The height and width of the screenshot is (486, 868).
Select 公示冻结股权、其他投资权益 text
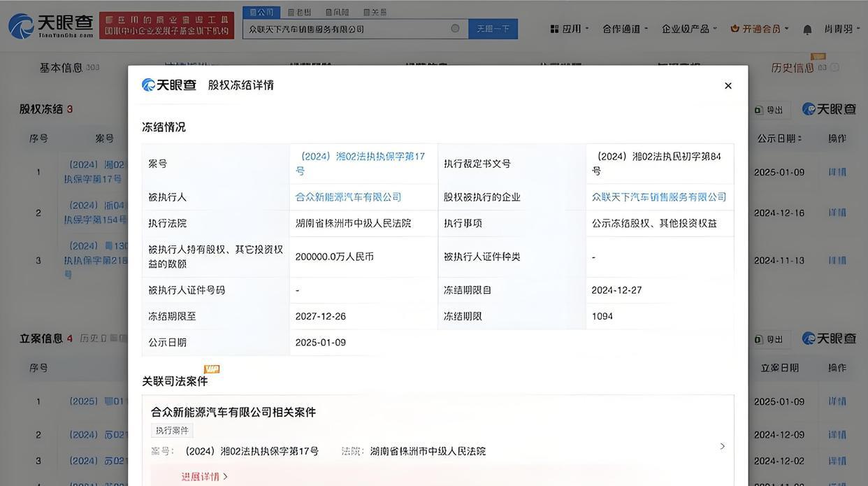pos(655,223)
